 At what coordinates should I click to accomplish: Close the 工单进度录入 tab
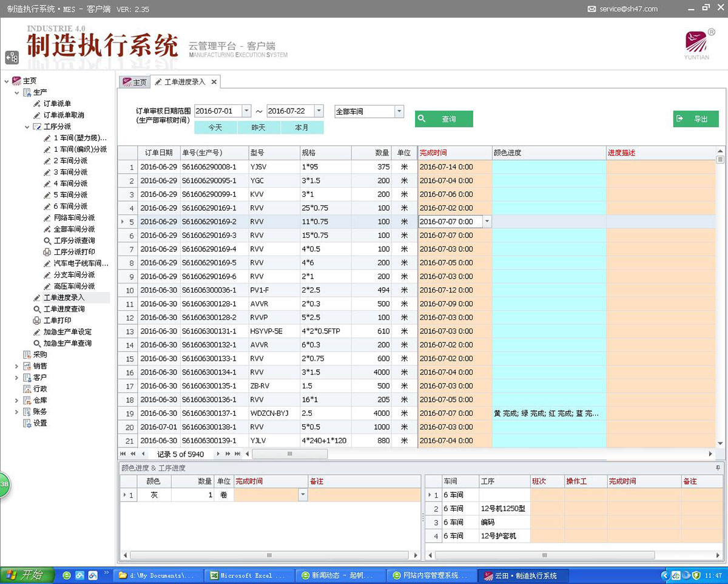pos(214,82)
